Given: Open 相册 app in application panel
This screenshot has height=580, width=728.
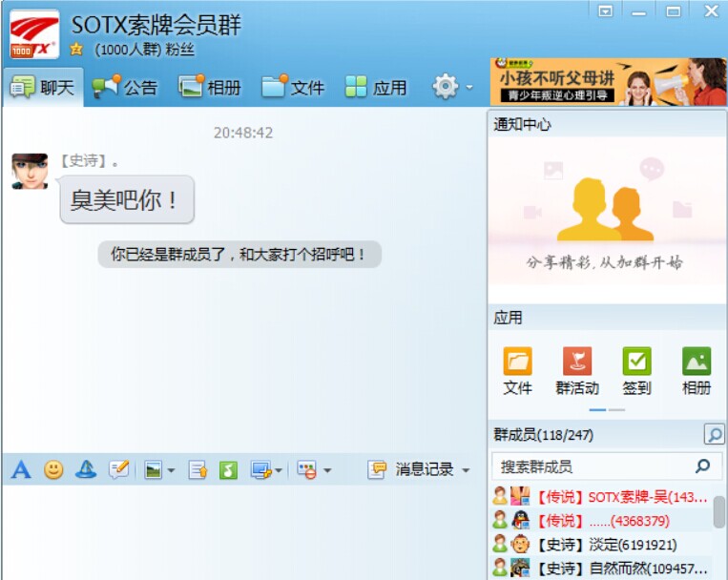Looking at the screenshot, I should click(x=697, y=370).
